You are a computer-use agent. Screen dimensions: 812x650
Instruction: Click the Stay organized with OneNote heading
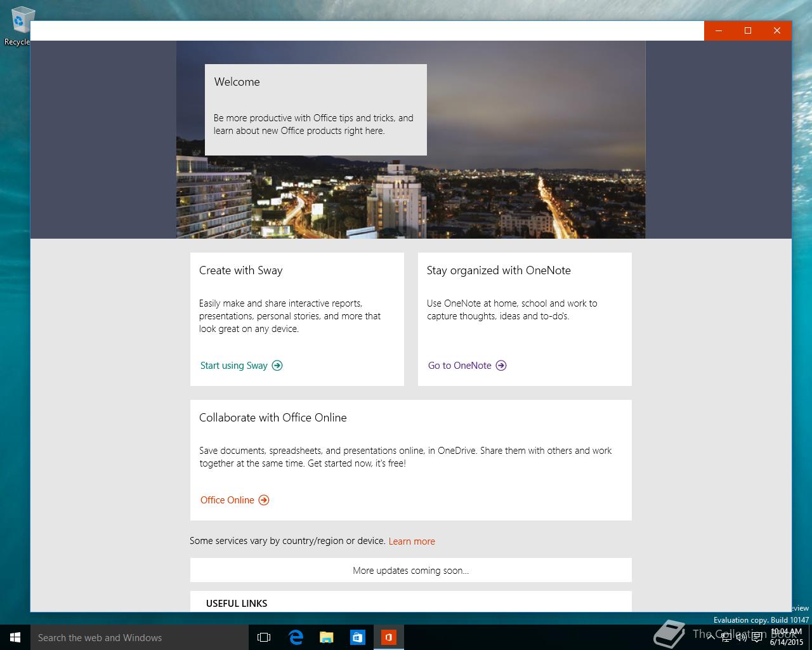click(x=499, y=270)
